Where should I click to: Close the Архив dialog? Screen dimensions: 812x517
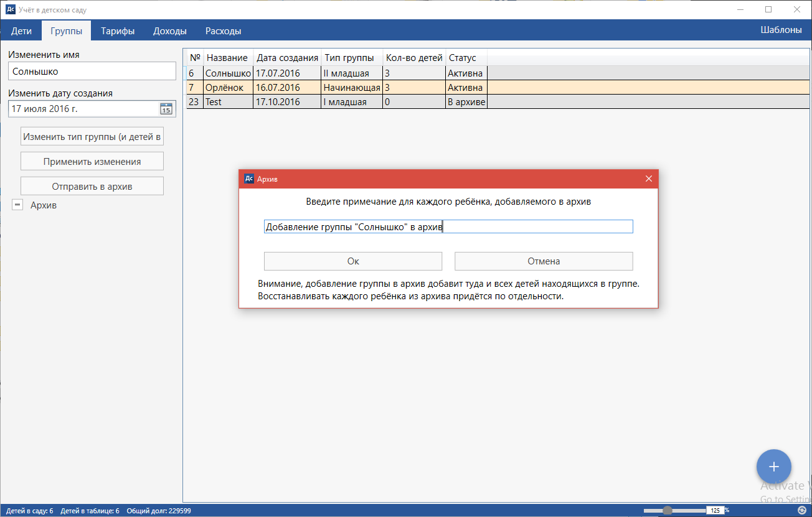point(648,179)
